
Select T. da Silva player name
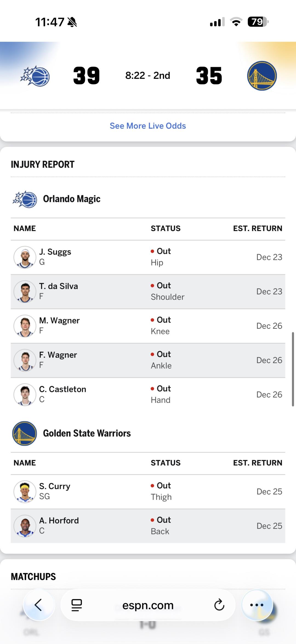click(58, 286)
